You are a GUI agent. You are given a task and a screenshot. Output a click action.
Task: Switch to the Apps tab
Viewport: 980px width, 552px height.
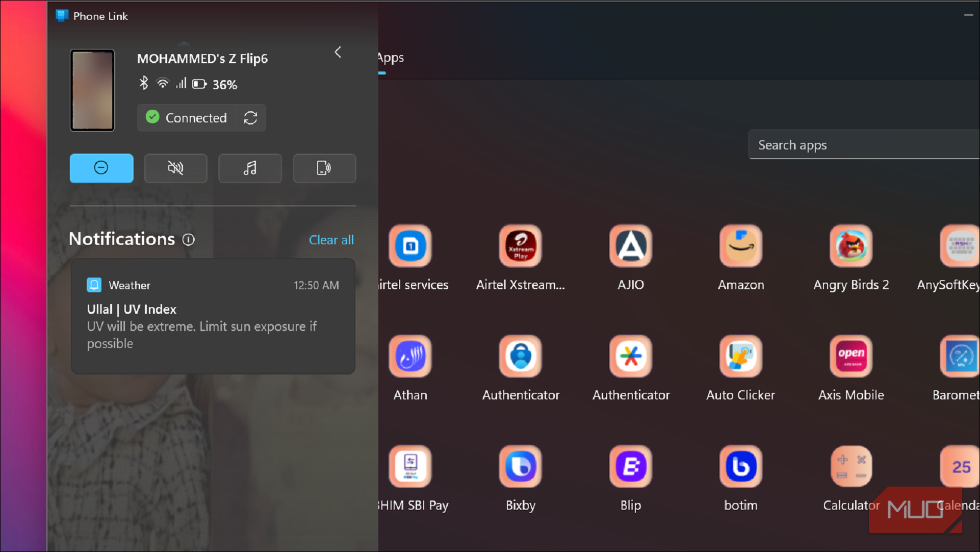(x=391, y=58)
